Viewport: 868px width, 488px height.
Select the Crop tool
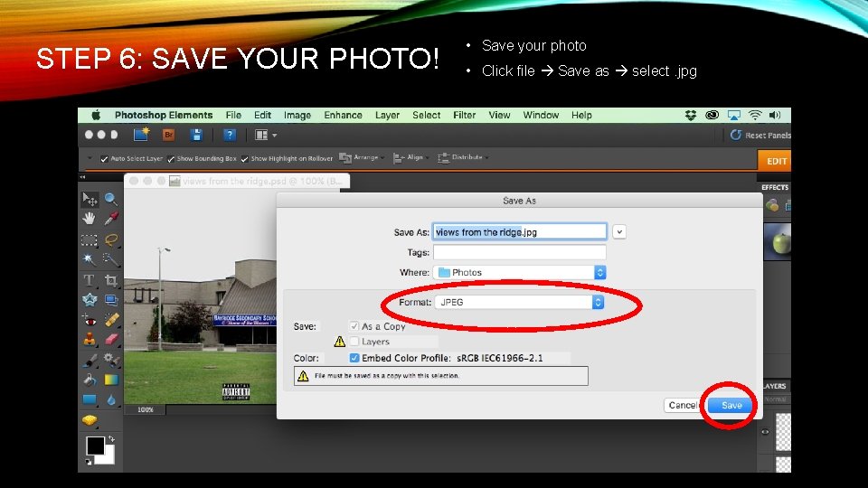tap(110, 280)
